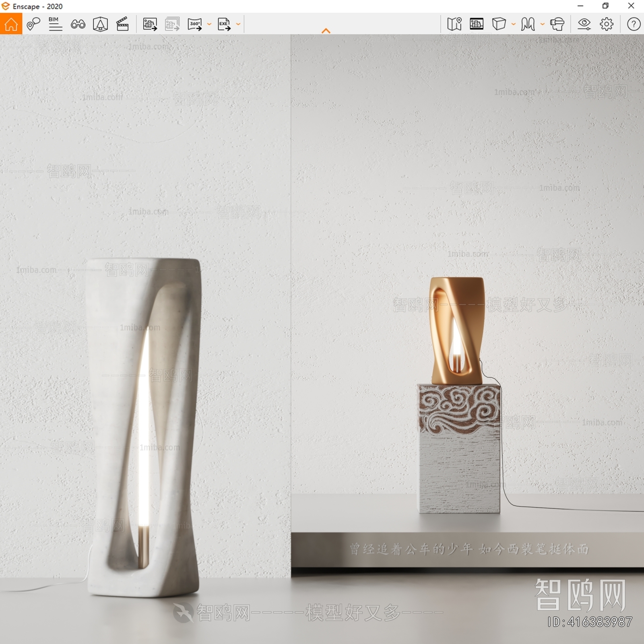
Task: Open the video editor clapperboard icon
Action: (x=122, y=24)
